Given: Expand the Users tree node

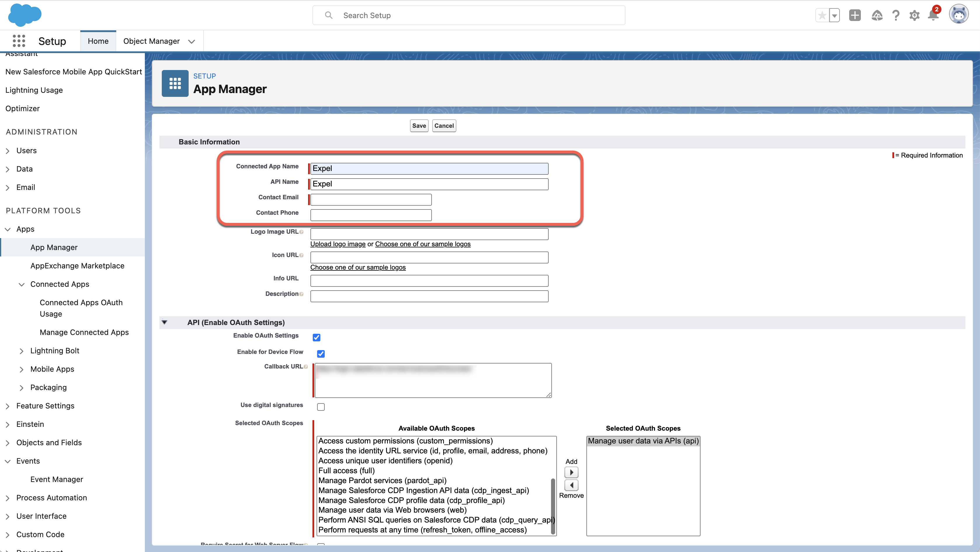Looking at the screenshot, I should click(8, 151).
